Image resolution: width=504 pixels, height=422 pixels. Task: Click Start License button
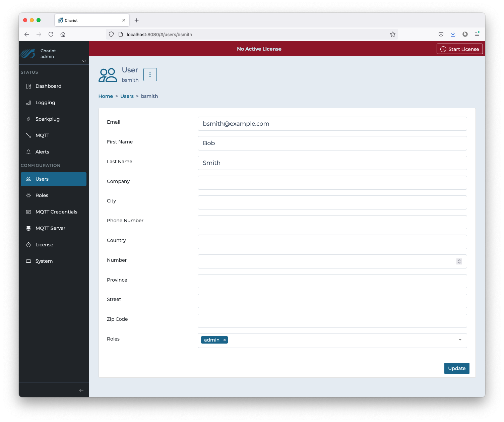point(460,49)
